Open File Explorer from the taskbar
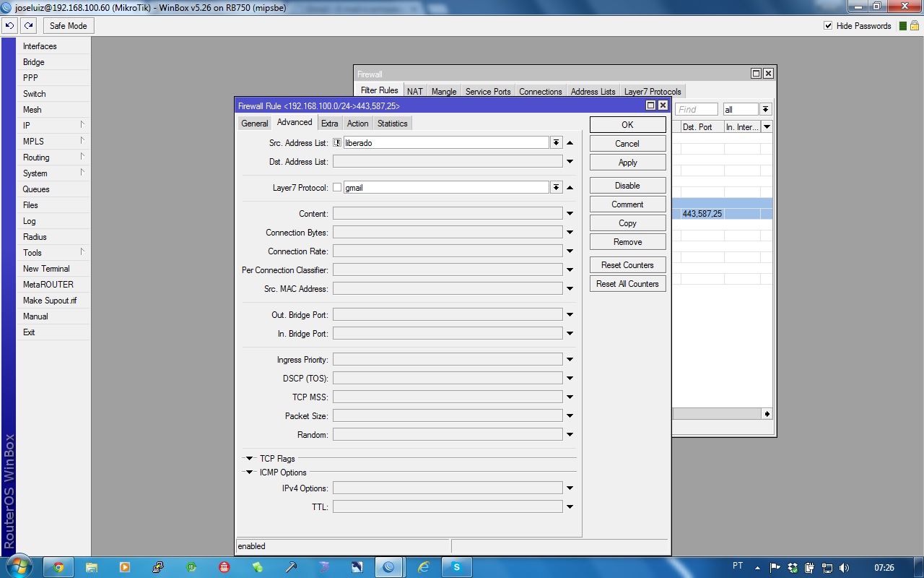The image size is (924, 578). pos(92,567)
